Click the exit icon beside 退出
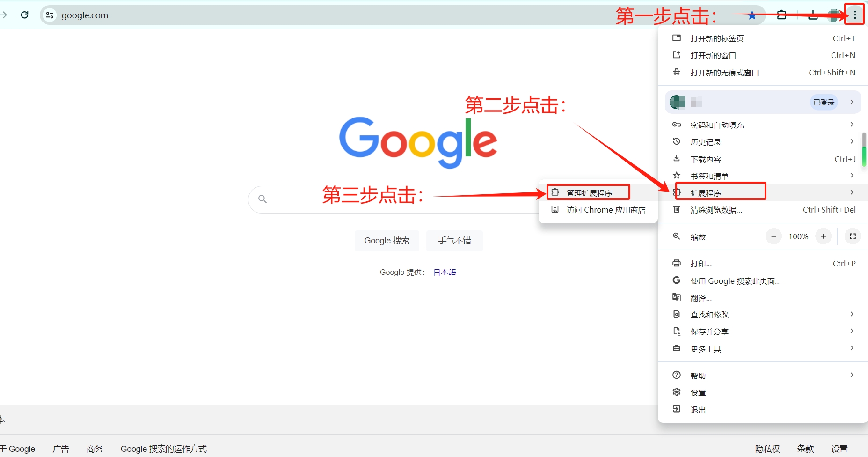The height and width of the screenshot is (457, 868). [677, 409]
